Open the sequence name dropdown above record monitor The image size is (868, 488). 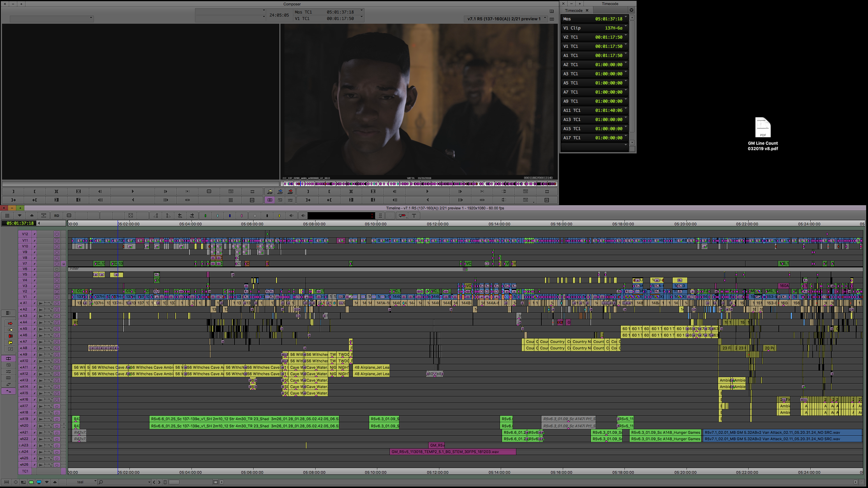click(x=545, y=18)
